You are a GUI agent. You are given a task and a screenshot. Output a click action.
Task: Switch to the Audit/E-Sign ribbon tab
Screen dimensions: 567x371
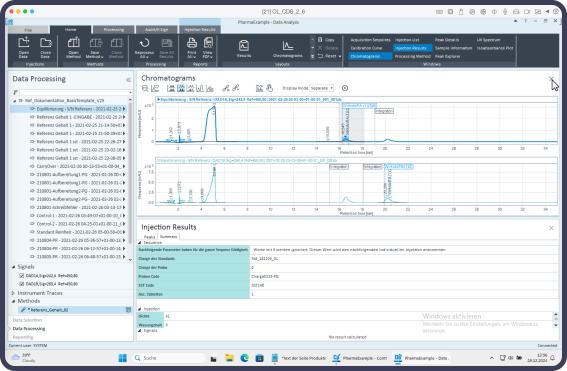coord(157,30)
